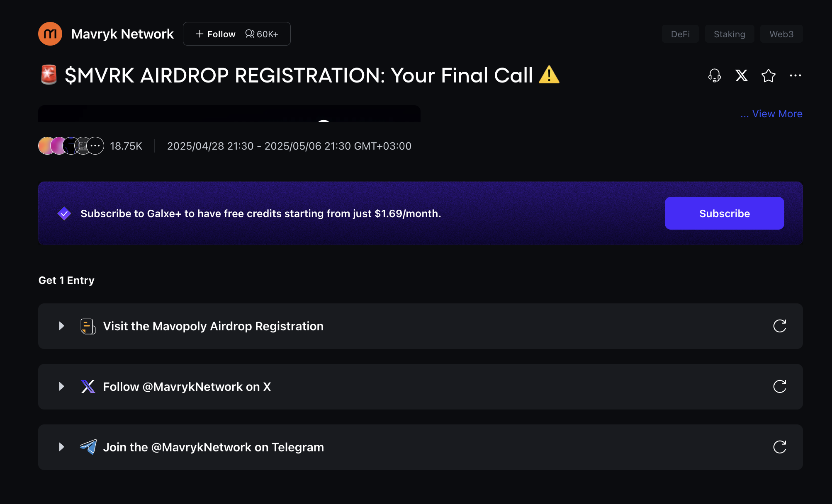Refresh the Follow @MavrykNetwork on X task

coord(780,387)
